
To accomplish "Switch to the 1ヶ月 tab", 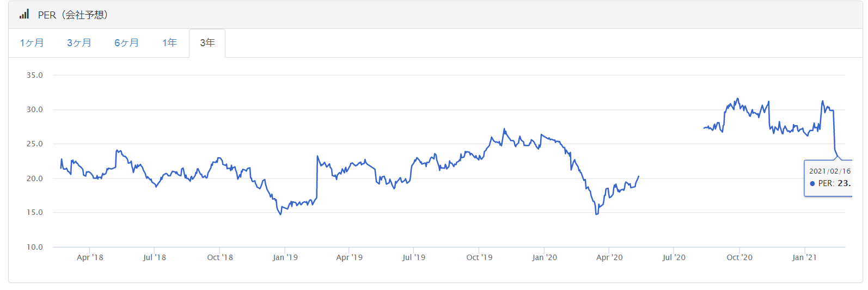I will (x=32, y=43).
